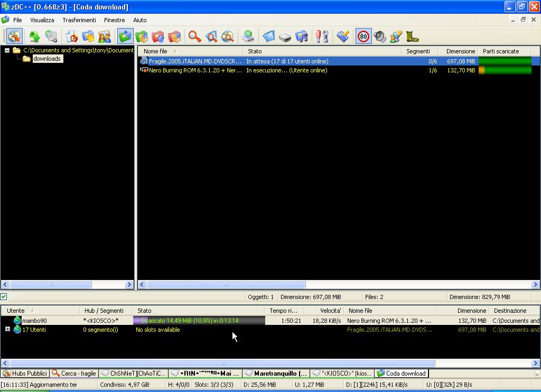Select the downloads folder in tree
The height and width of the screenshot is (392, 541).
coord(46,59)
